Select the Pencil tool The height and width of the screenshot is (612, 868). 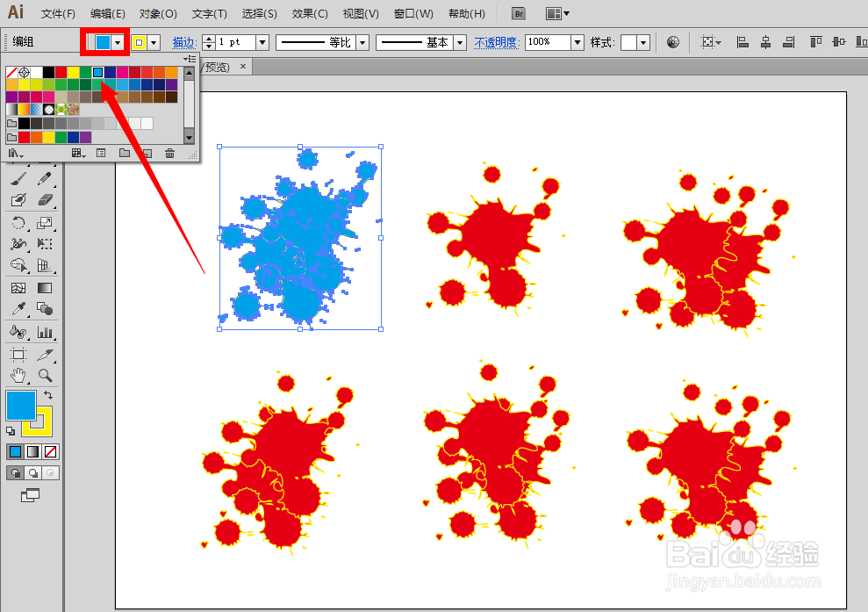click(45, 178)
